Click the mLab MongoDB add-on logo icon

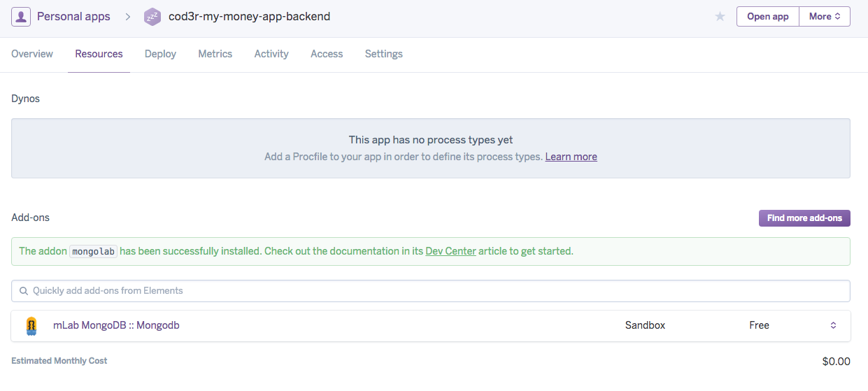click(x=31, y=326)
